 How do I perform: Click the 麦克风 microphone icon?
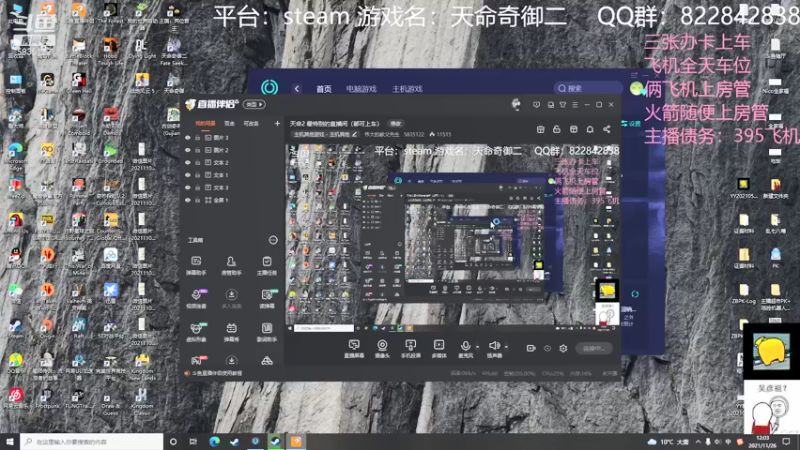click(465, 348)
